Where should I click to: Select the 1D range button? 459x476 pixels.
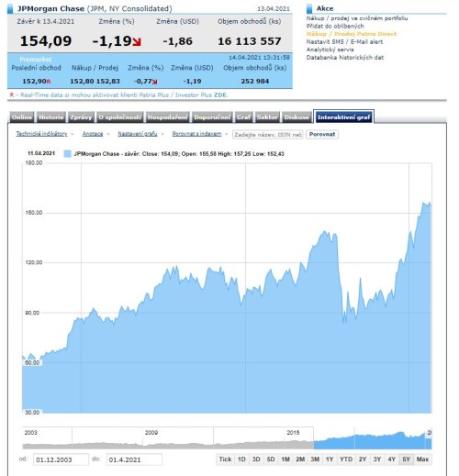[241, 459]
